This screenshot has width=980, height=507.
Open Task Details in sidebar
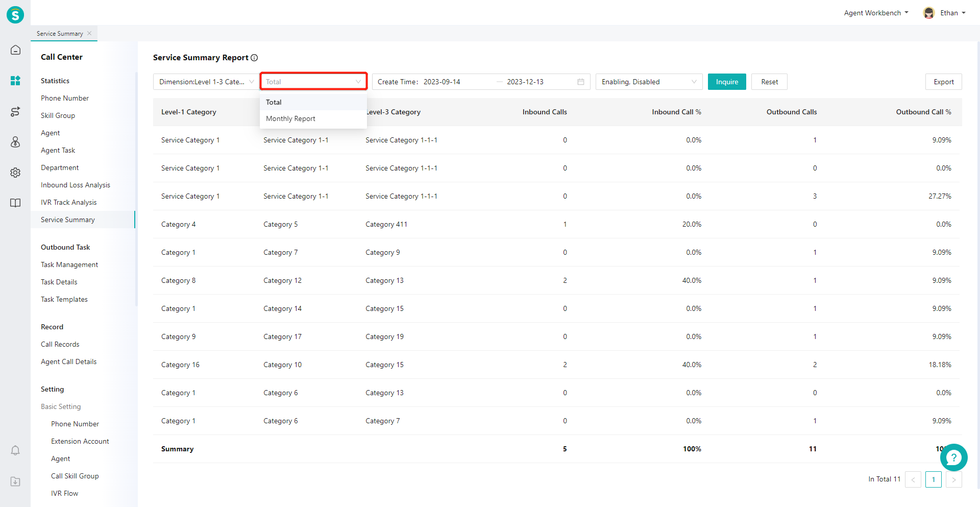(59, 282)
